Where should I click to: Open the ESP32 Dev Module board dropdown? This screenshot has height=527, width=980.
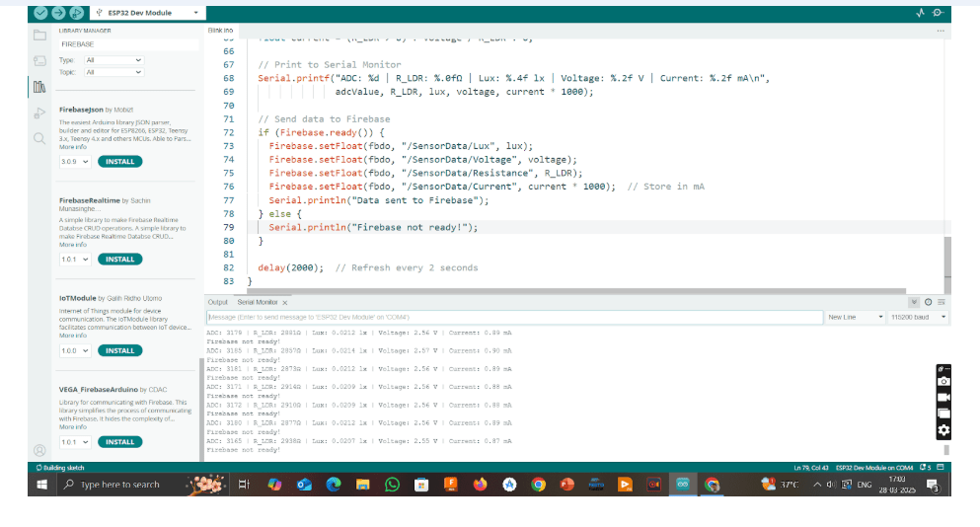[148, 13]
